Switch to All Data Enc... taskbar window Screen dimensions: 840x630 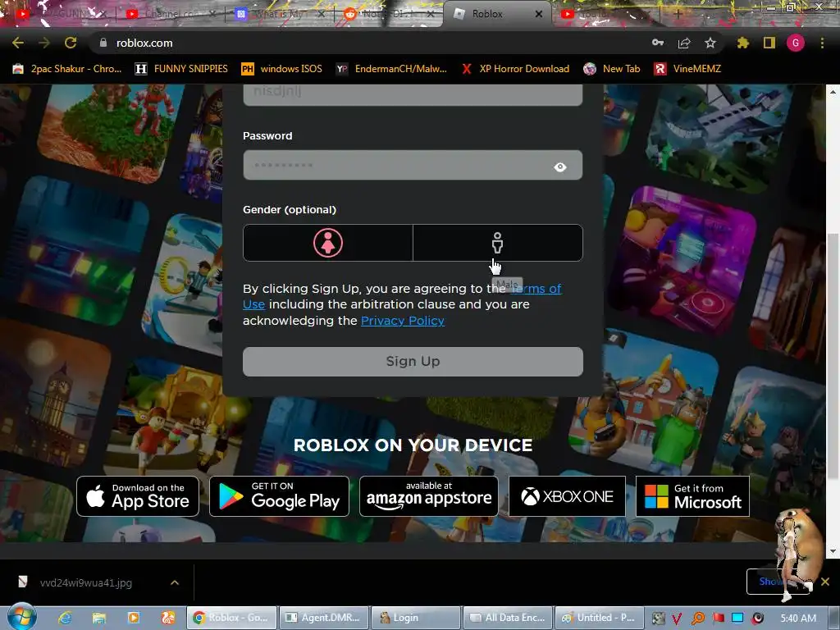(x=508, y=618)
